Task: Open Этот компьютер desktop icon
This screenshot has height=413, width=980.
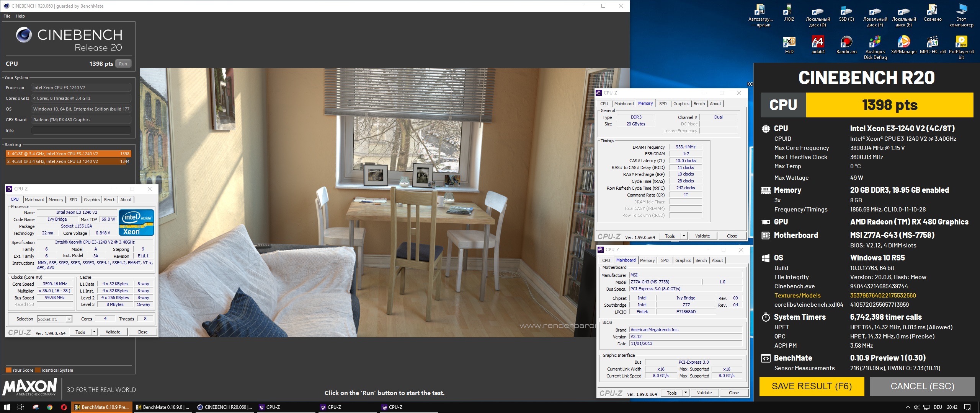Action: pos(961,15)
